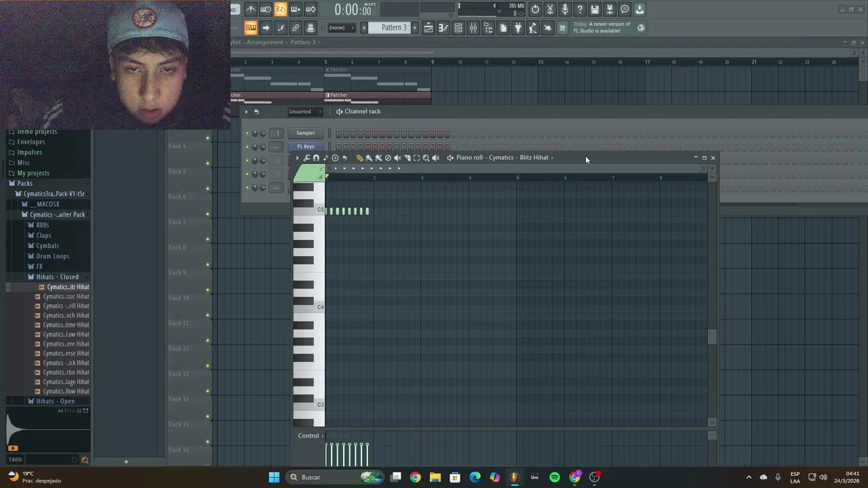Viewport: 868px width, 488px height.
Task: Collapse the Hihats - Closed folder
Action: click(x=57, y=277)
